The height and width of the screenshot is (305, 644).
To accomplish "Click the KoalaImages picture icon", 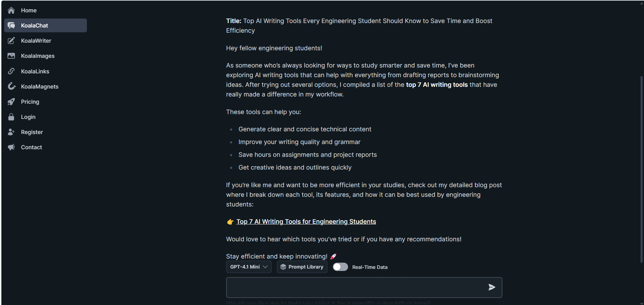I will [x=11, y=56].
